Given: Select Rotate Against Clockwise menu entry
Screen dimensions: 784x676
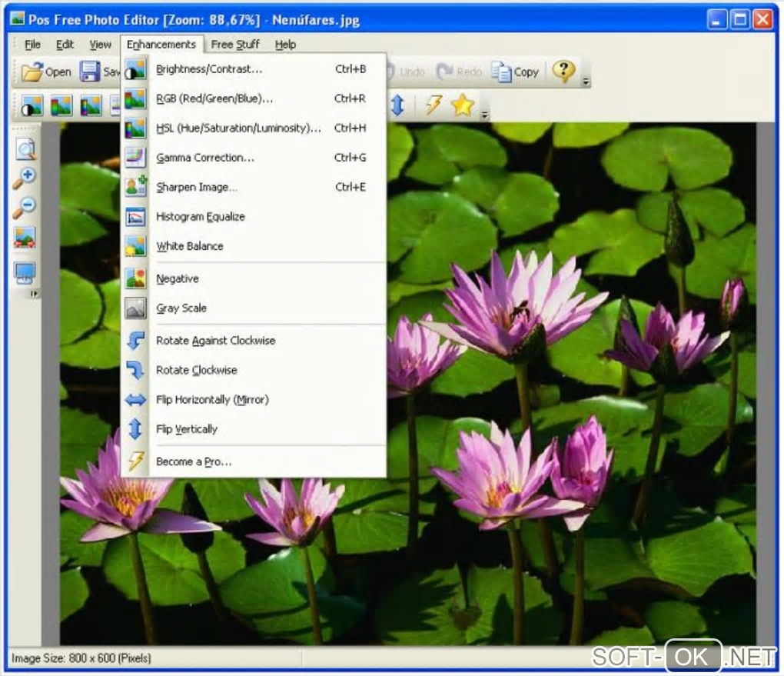Looking at the screenshot, I should pyautogui.click(x=254, y=341).
